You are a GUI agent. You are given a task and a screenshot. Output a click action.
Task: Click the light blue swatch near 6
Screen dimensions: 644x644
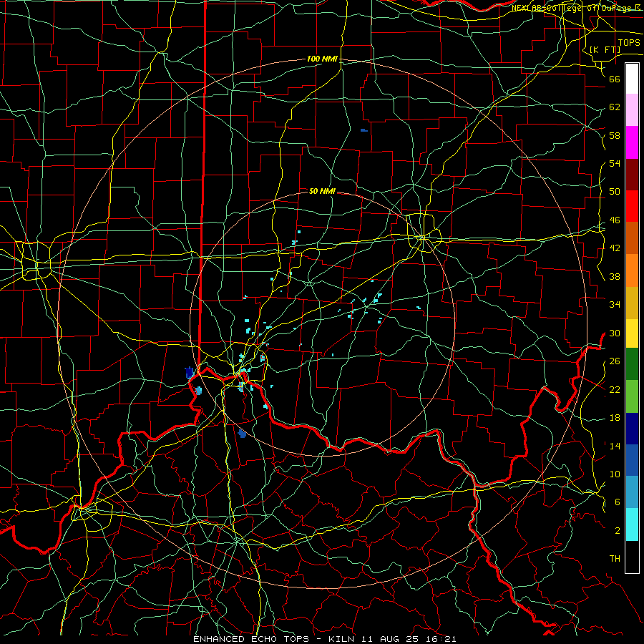632,492
